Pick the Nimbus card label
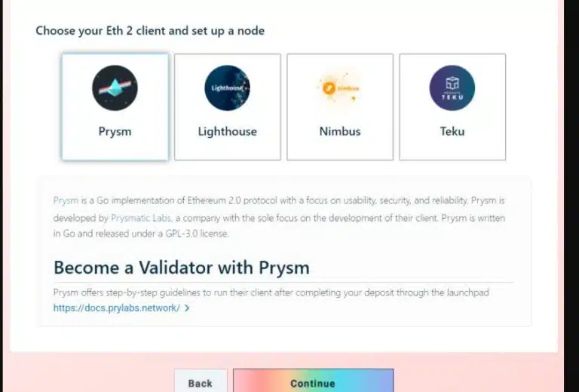This screenshot has height=392, width=579. (x=340, y=131)
